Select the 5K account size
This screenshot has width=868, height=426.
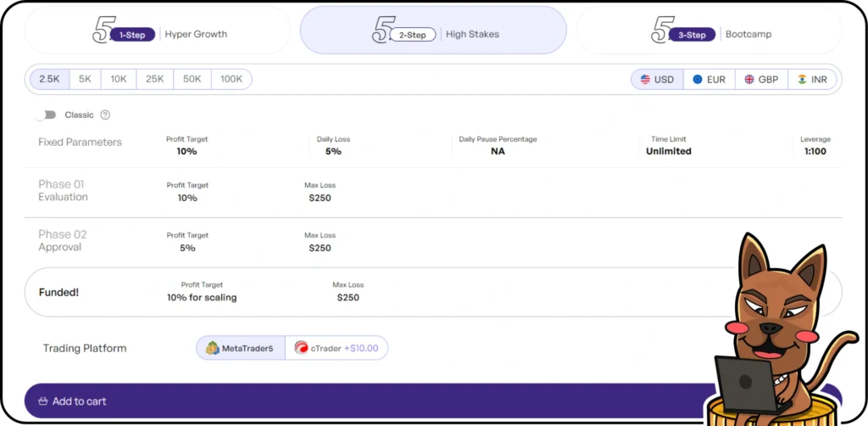point(85,79)
